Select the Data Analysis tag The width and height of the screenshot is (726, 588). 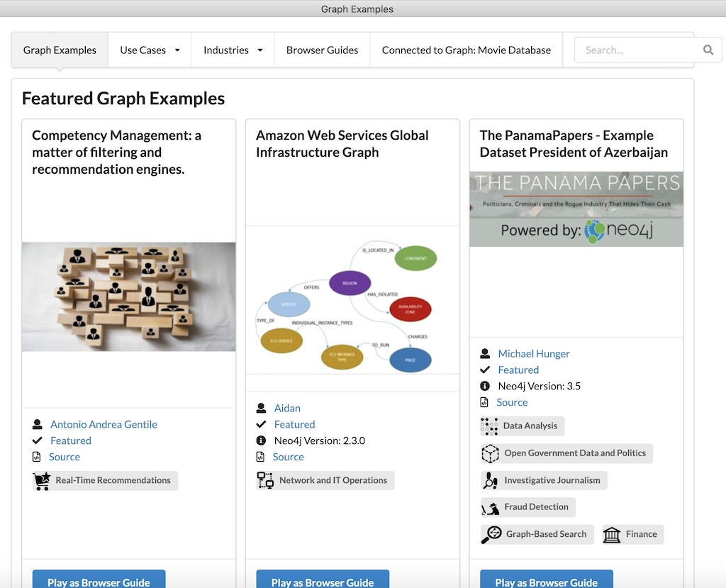tap(523, 426)
